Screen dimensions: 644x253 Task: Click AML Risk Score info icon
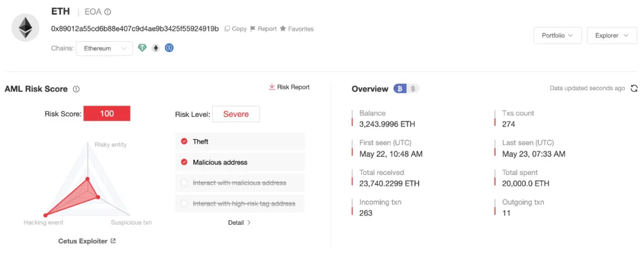click(x=76, y=89)
